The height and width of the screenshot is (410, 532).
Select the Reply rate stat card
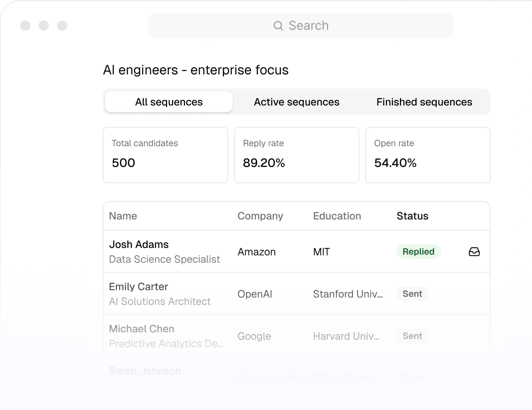pyautogui.click(x=296, y=155)
